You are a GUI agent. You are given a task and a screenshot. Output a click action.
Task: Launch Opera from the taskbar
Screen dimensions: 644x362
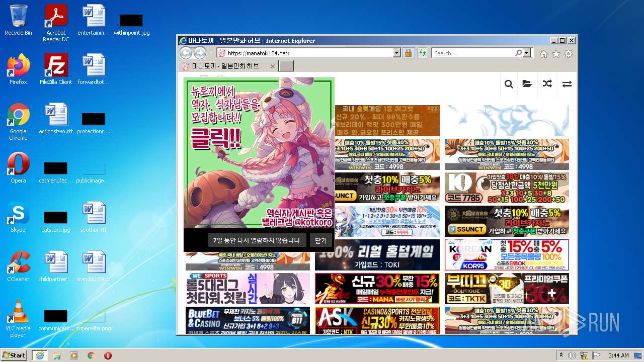[108, 355]
